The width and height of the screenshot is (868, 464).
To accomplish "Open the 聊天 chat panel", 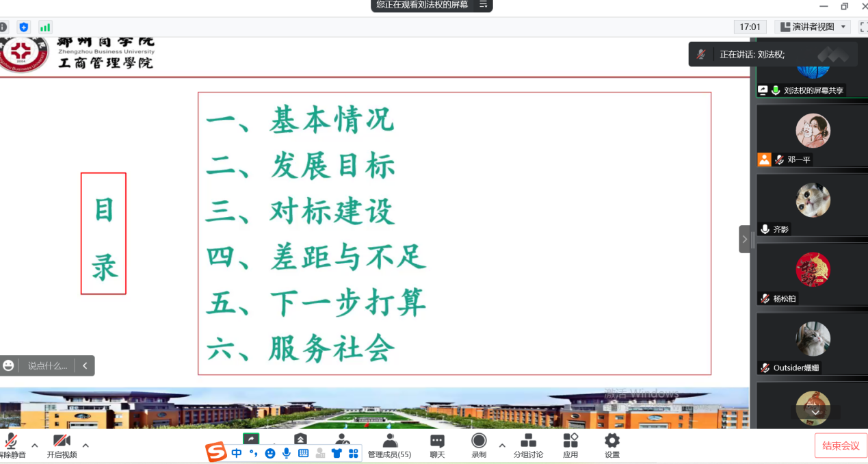I will click(437, 446).
